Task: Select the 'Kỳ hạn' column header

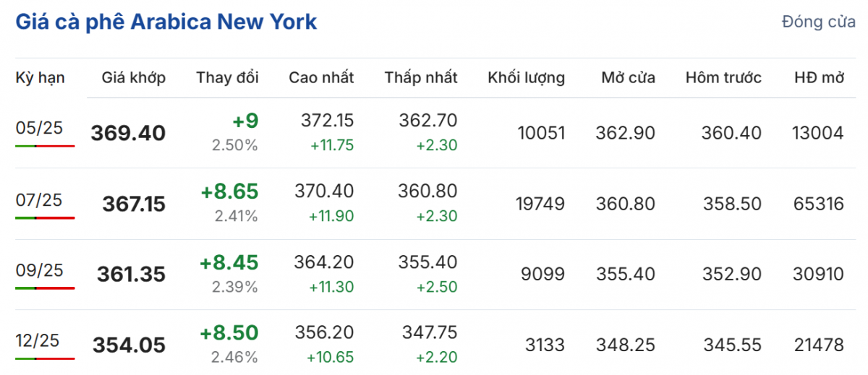Action: point(41,78)
